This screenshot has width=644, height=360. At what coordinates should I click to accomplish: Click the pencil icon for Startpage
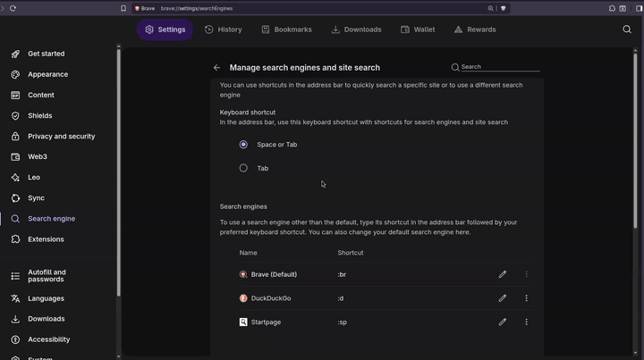[x=503, y=322]
